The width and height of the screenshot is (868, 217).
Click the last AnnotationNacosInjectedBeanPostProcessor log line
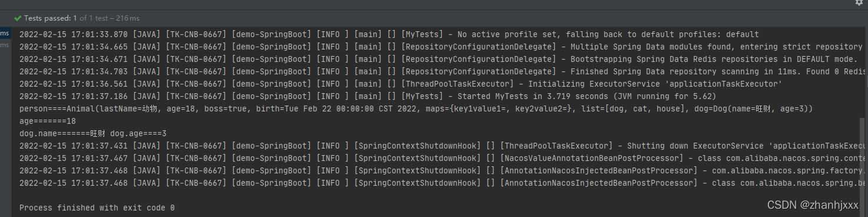click(x=441, y=183)
